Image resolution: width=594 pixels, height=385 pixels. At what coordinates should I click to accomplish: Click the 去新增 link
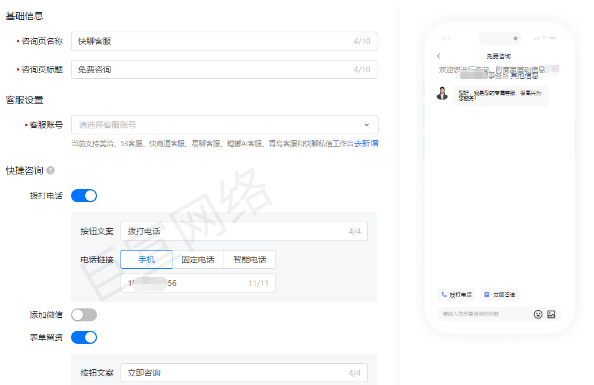366,144
